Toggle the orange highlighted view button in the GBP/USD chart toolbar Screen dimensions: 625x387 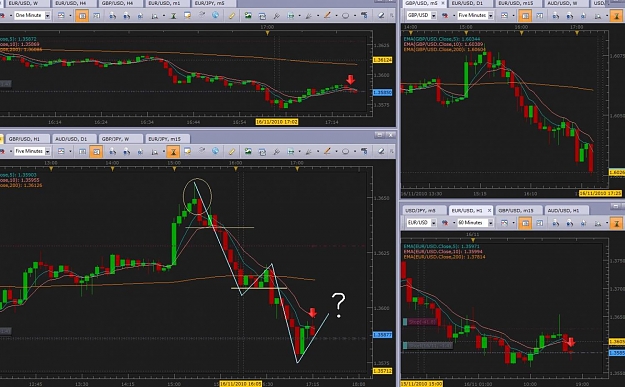point(525,16)
